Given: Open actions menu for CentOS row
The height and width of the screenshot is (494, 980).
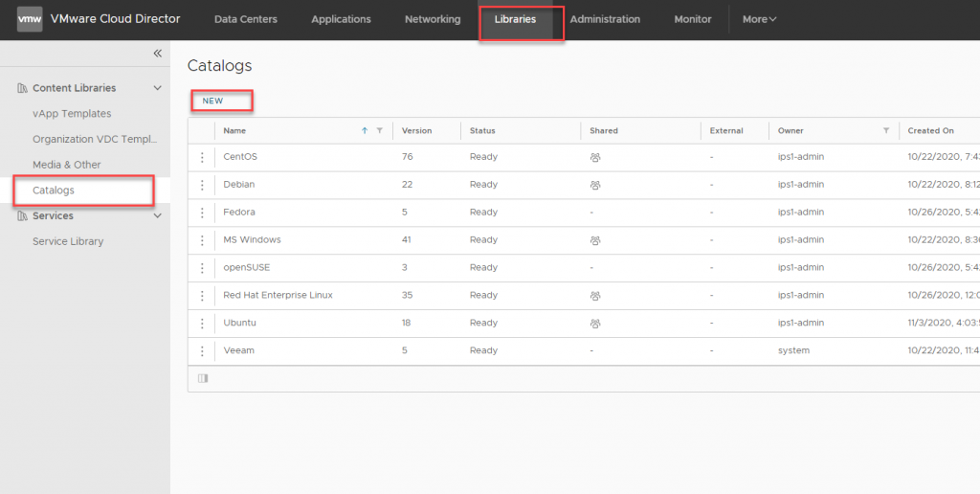Looking at the screenshot, I should (202, 157).
